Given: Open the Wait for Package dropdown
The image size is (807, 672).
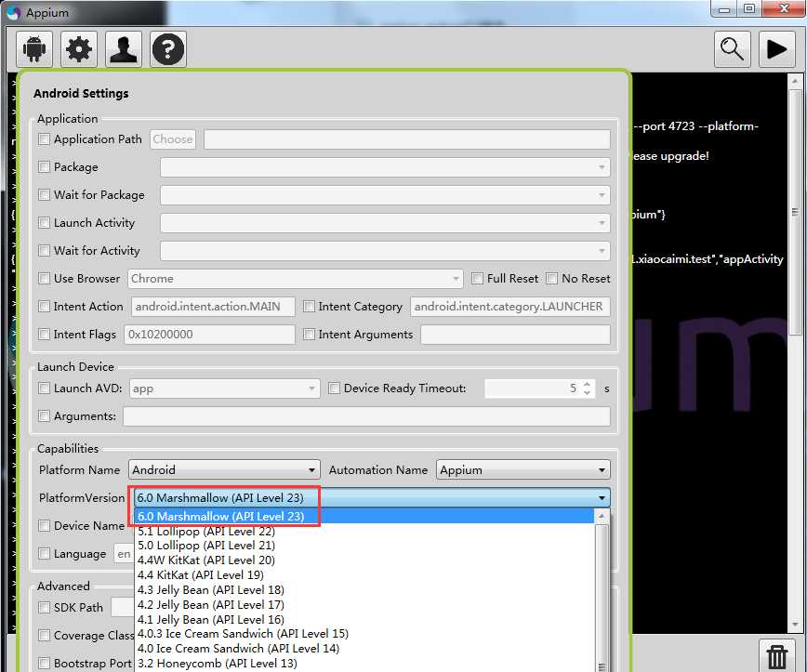Looking at the screenshot, I should pos(385,195).
